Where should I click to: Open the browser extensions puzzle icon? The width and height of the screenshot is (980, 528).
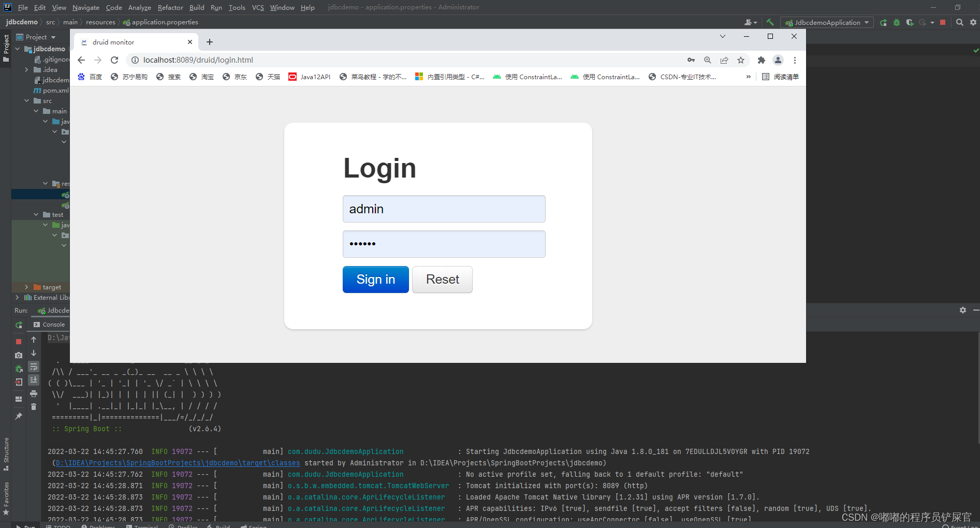click(x=761, y=60)
